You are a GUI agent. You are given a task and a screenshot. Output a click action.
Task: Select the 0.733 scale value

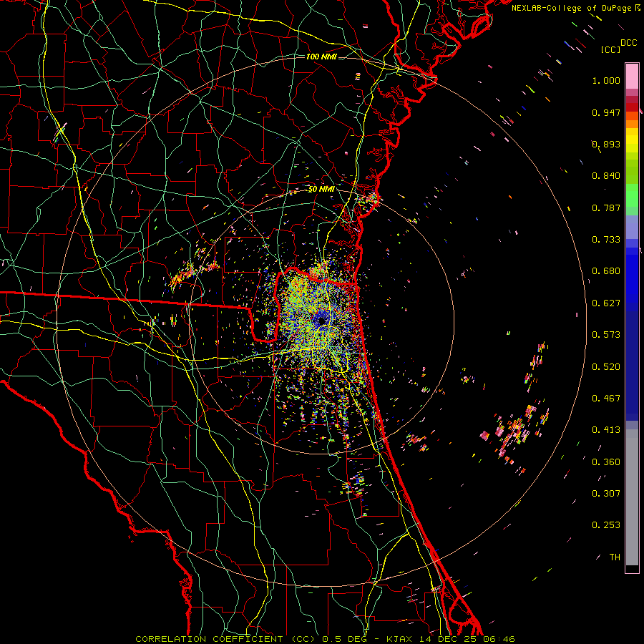click(606, 240)
